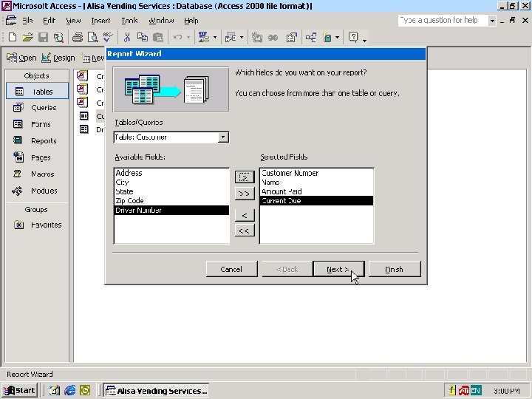Click the Undo toolbar icon

pyautogui.click(x=177, y=37)
